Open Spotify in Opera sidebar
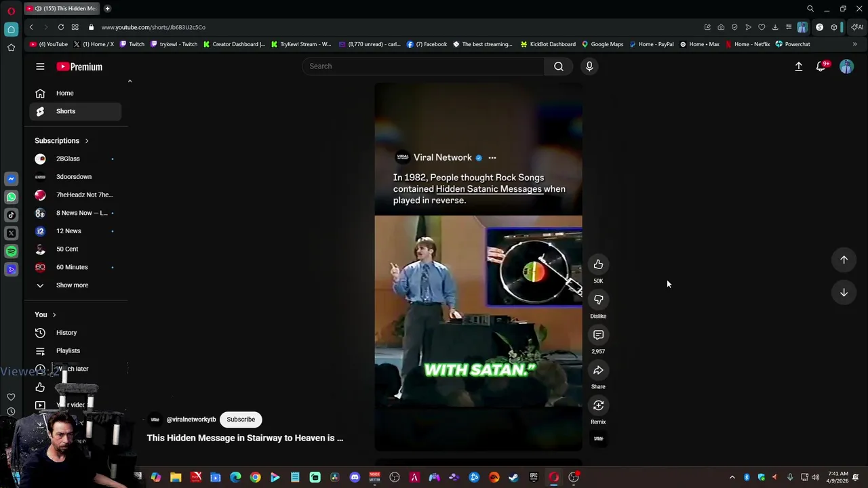 click(x=11, y=251)
